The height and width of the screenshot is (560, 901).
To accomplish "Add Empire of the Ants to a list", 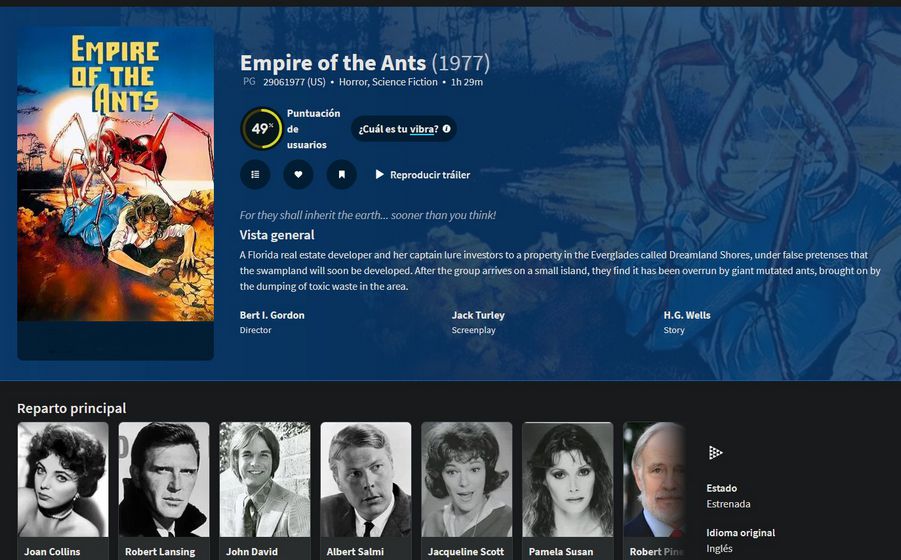I will 255,174.
